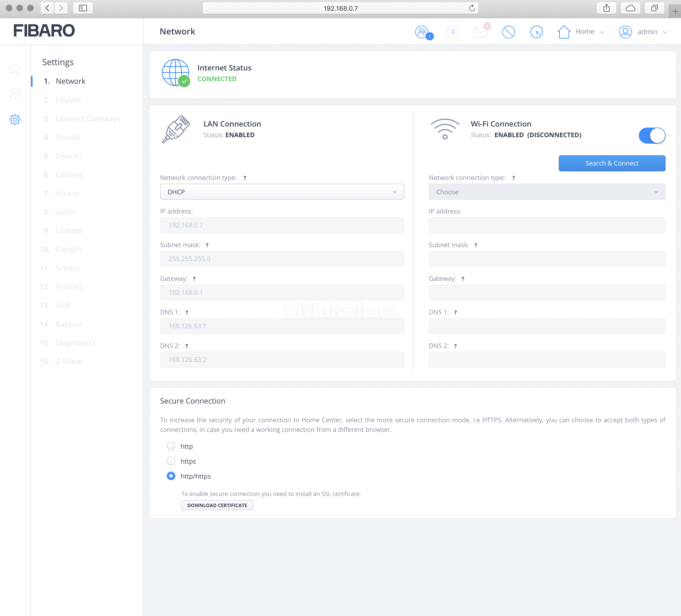Click the Safari page reload icon

coord(472,8)
